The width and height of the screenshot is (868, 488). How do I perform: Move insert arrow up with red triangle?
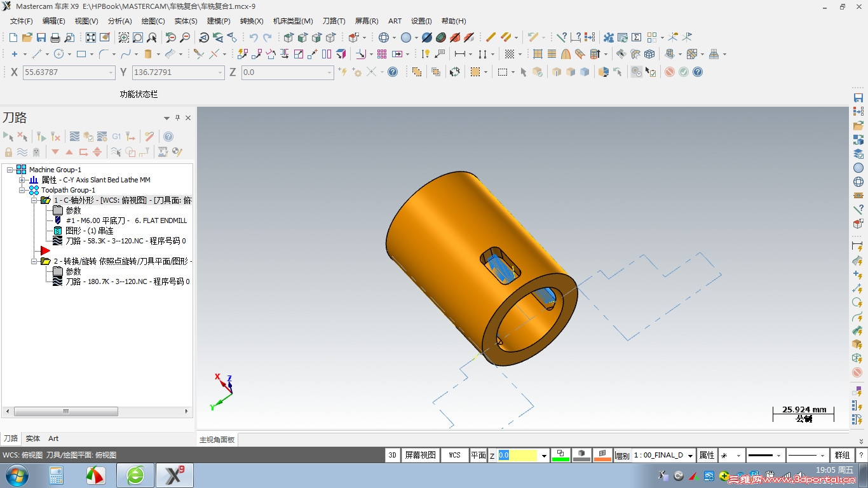pyautogui.click(x=69, y=152)
